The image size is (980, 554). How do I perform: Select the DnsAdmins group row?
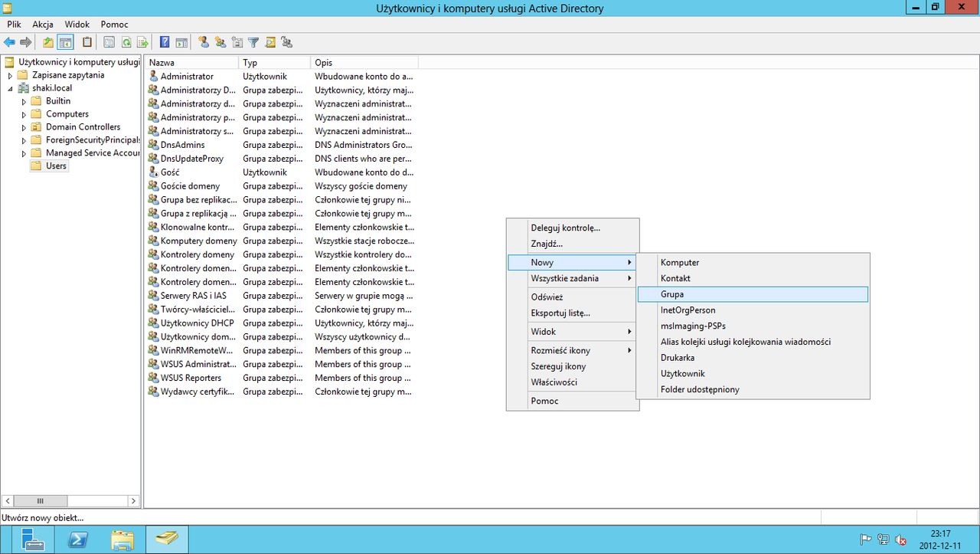click(282, 145)
